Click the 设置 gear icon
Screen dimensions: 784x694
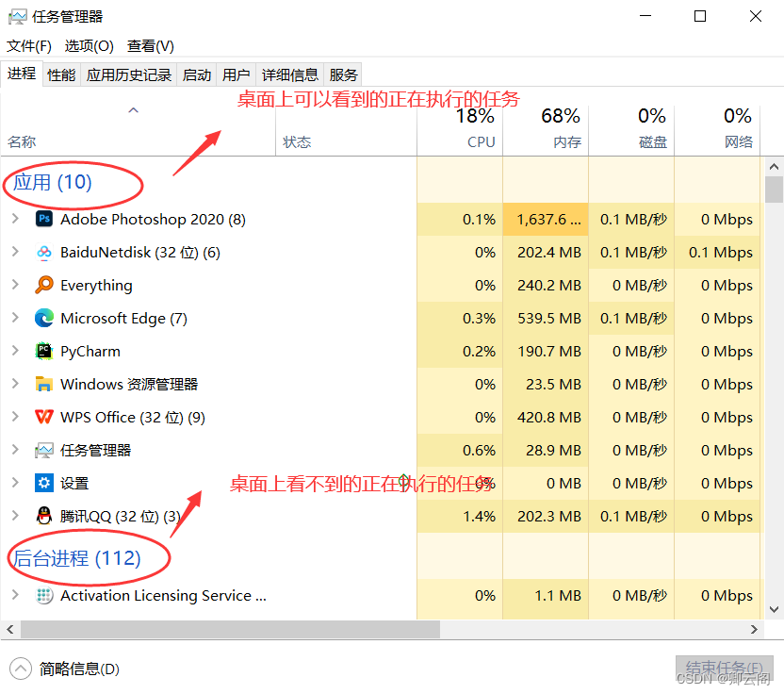coord(44,483)
